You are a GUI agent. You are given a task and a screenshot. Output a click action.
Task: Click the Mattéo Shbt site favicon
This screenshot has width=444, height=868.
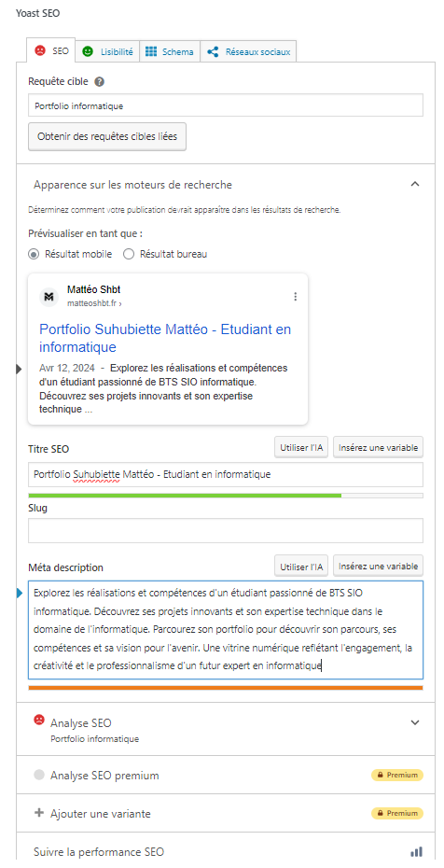tap(49, 297)
